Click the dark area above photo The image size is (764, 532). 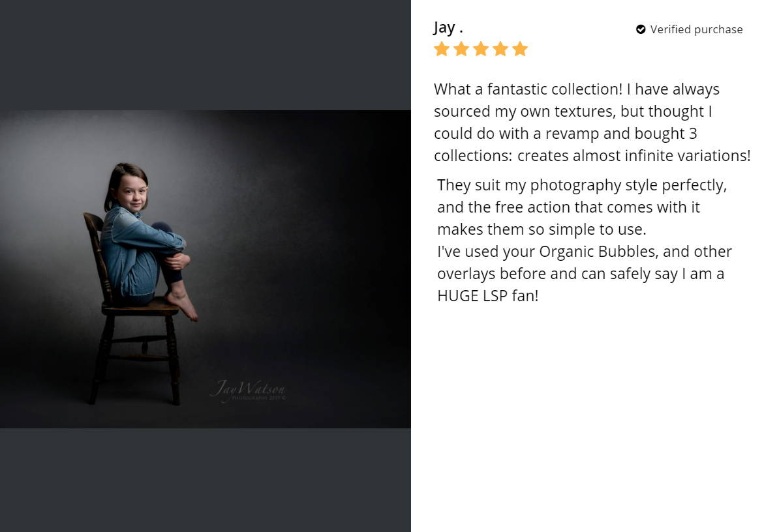pos(205,55)
